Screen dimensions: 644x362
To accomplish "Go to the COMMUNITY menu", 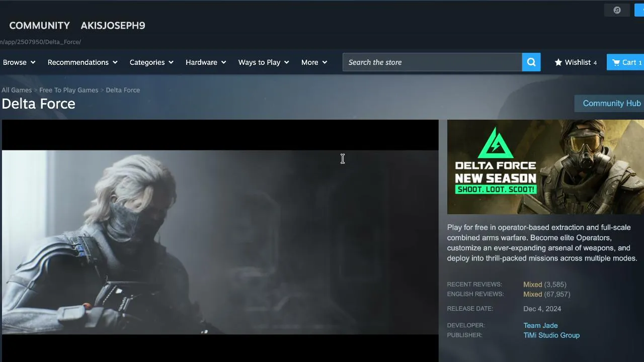I will point(40,26).
